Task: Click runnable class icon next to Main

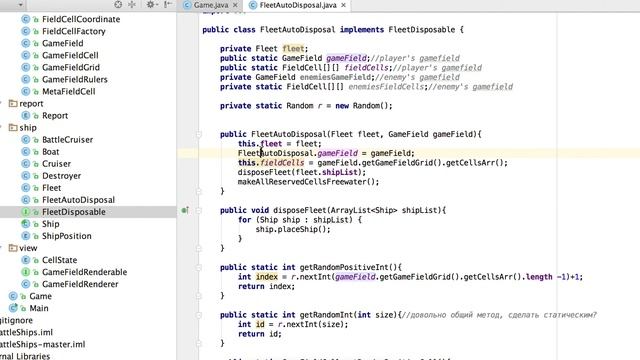Action: point(13,308)
